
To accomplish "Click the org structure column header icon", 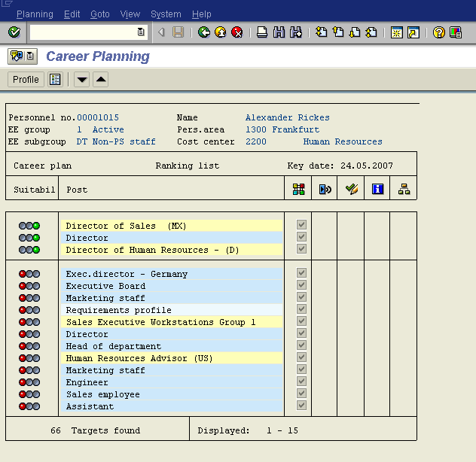I will point(404,190).
